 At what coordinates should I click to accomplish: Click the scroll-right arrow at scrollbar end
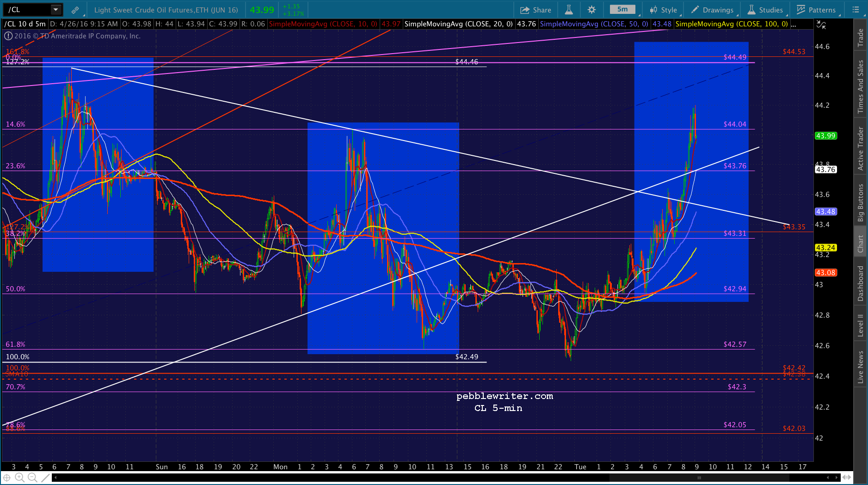[837, 478]
